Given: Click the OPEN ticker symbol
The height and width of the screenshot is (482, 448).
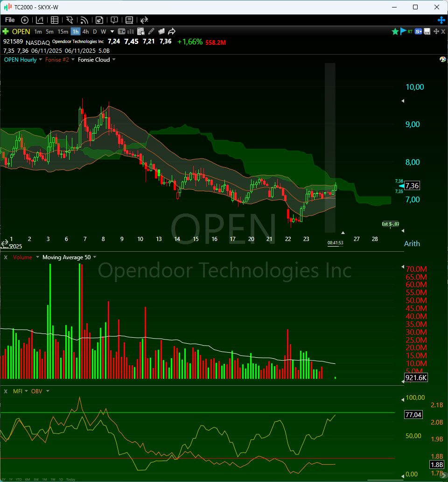Looking at the screenshot, I should [21, 32].
